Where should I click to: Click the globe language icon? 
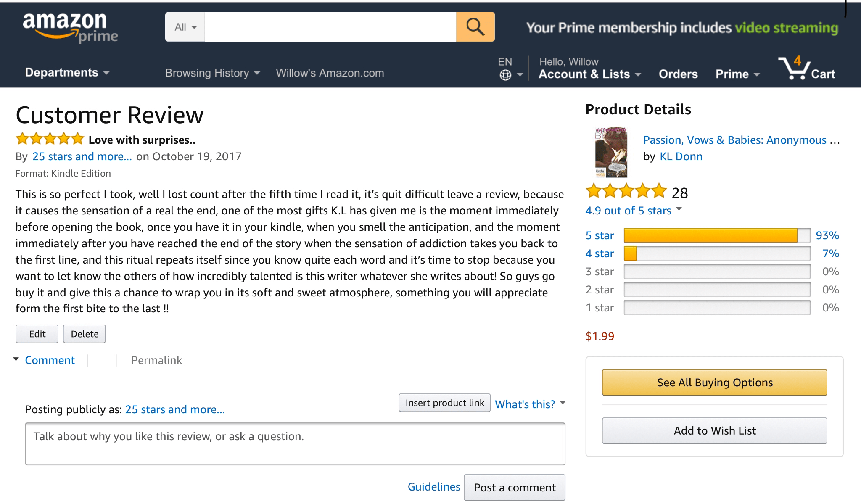(505, 75)
